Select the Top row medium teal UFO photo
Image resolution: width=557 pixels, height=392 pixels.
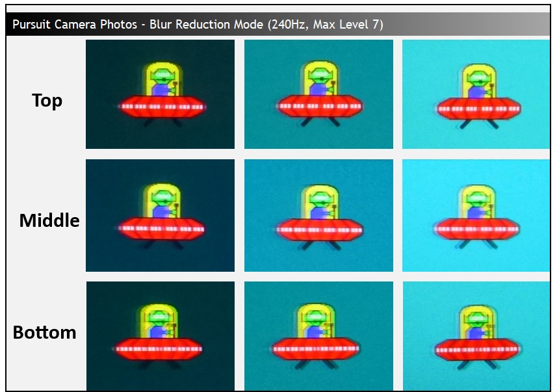(x=318, y=94)
